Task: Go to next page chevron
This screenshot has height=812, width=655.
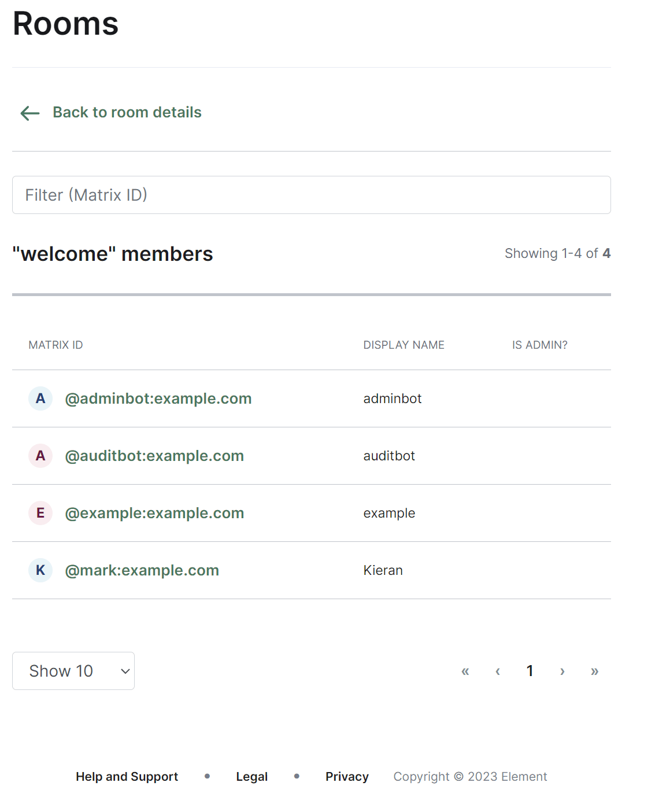Action: [x=563, y=671]
